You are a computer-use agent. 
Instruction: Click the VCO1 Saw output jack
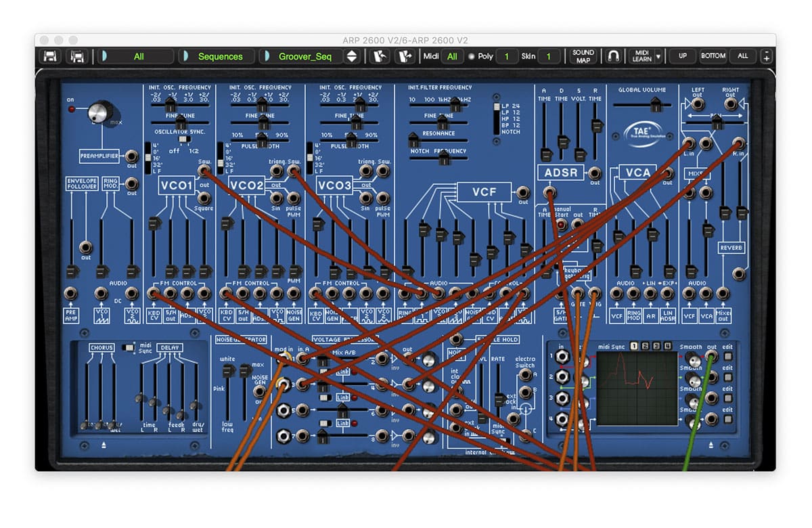tap(204, 171)
